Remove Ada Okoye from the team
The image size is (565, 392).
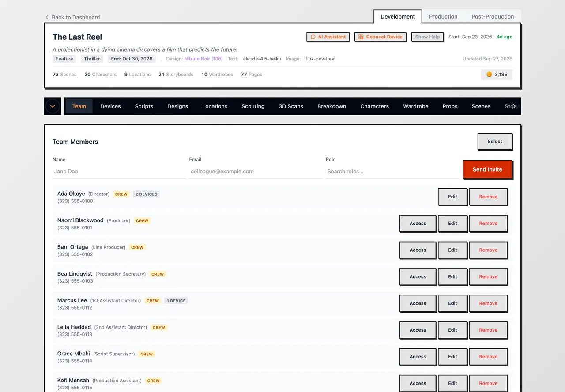488,197
